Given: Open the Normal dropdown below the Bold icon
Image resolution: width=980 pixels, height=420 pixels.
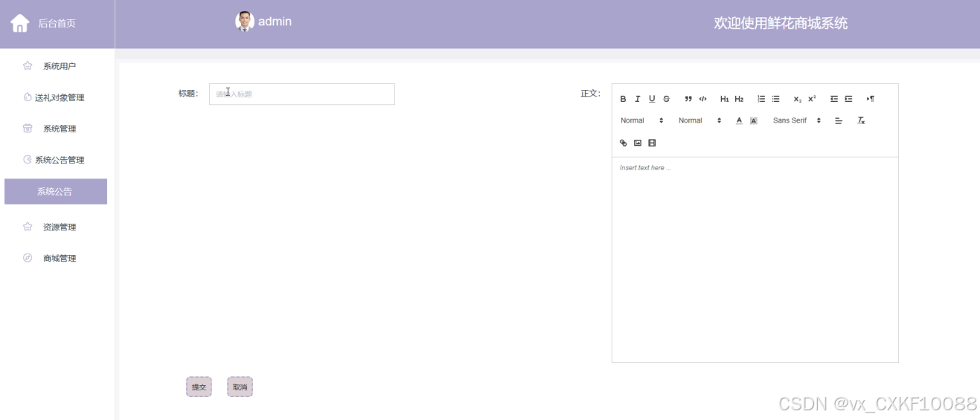Looking at the screenshot, I should coord(642,120).
